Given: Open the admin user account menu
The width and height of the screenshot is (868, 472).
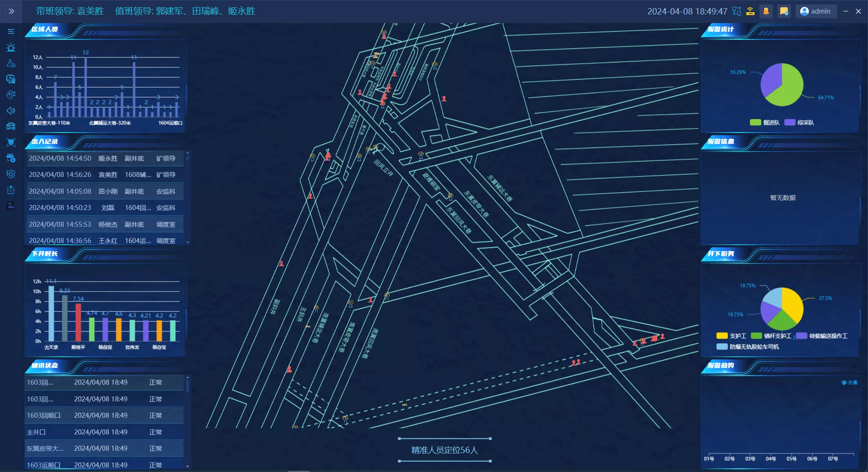Looking at the screenshot, I should point(816,11).
